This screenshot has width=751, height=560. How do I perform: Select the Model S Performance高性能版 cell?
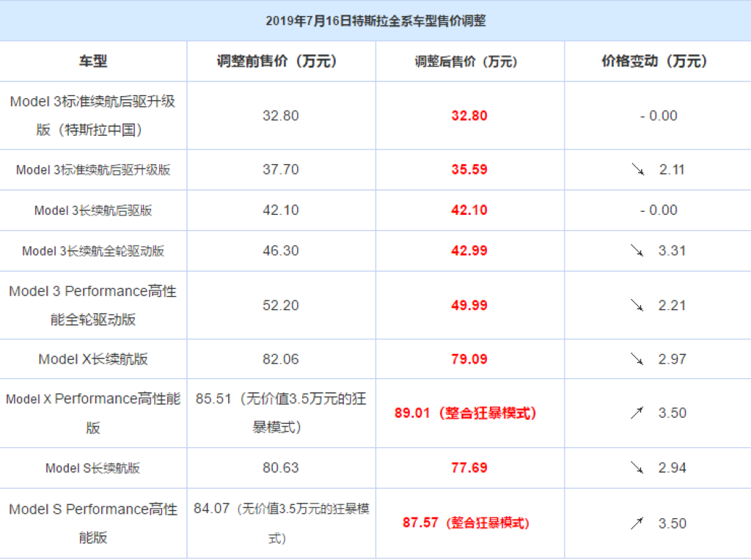coord(93,523)
